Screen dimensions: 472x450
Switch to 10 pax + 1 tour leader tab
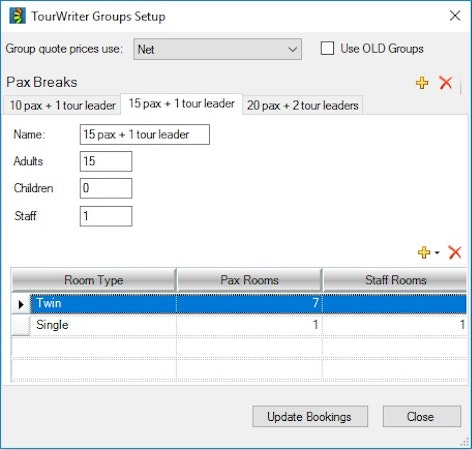tap(62, 105)
